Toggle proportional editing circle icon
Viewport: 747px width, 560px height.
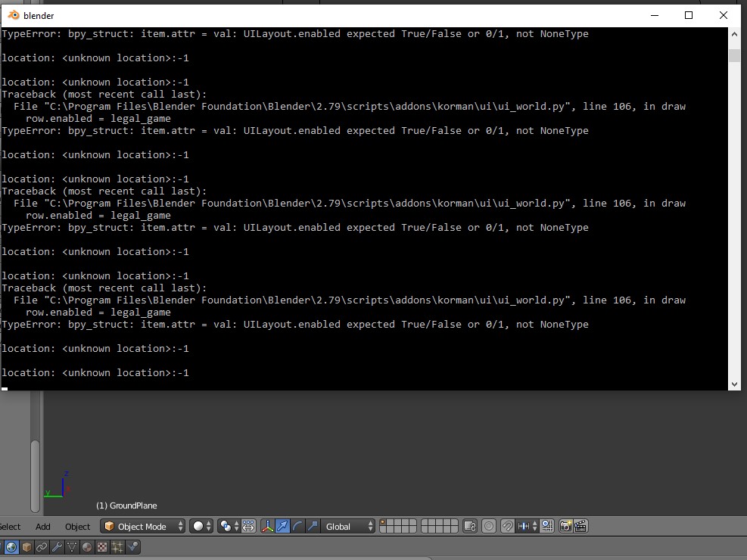point(489,526)
